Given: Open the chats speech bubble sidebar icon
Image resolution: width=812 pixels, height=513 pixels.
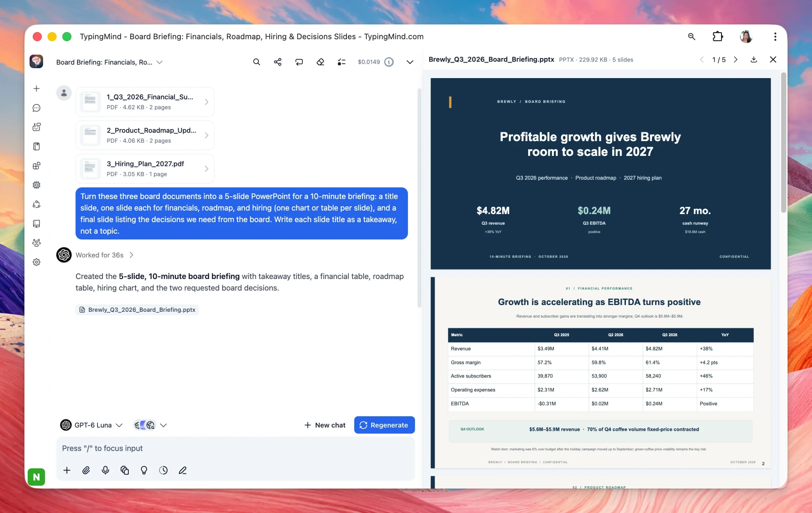Looking at the screenshot, I should 37,108.
